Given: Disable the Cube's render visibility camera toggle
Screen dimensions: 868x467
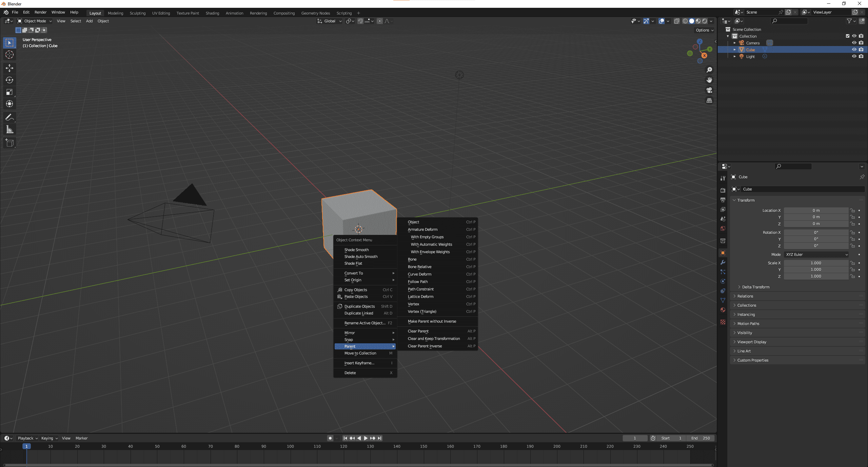Looking at the screenshot, I should coord(861,49).
